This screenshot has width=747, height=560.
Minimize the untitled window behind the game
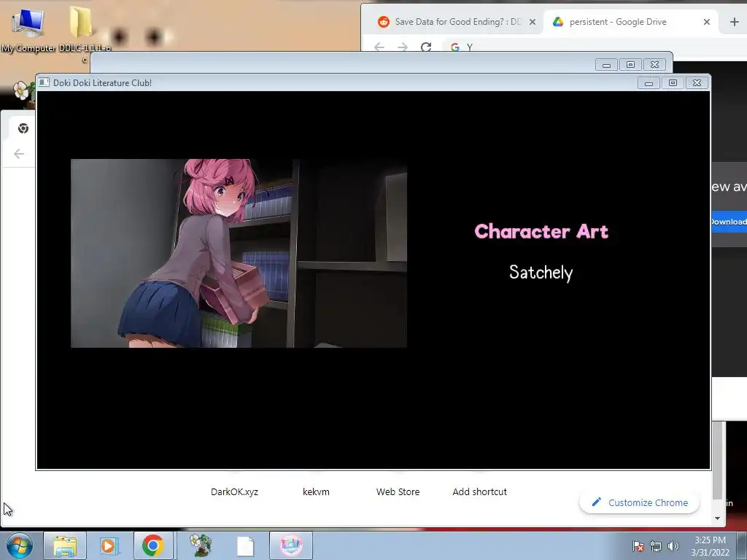click(x=606, y=65)
